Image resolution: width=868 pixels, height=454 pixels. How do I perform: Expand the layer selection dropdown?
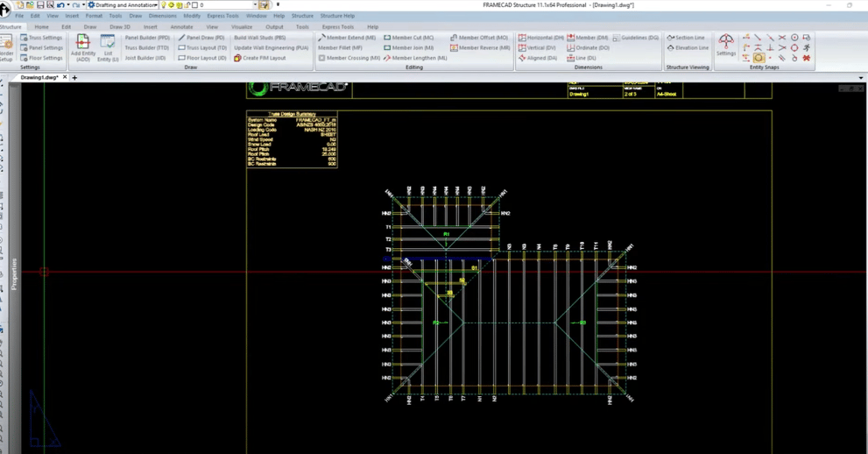255,5
